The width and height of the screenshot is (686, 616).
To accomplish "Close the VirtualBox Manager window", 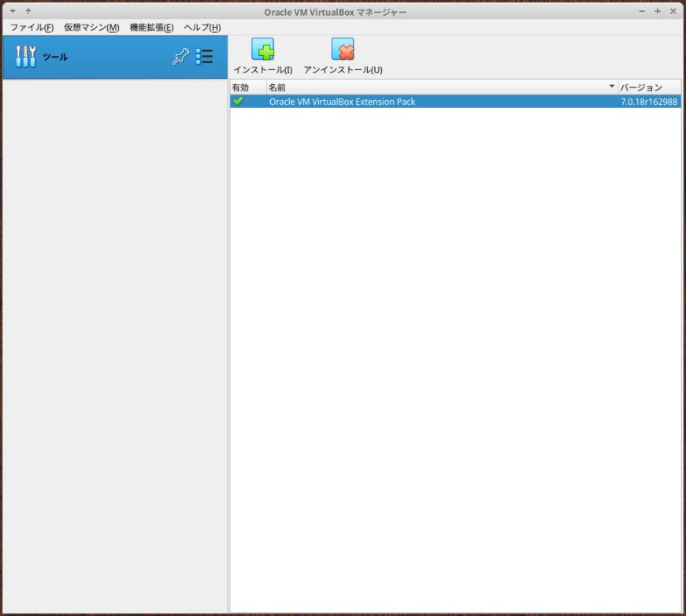I will [x=673, y=11].
